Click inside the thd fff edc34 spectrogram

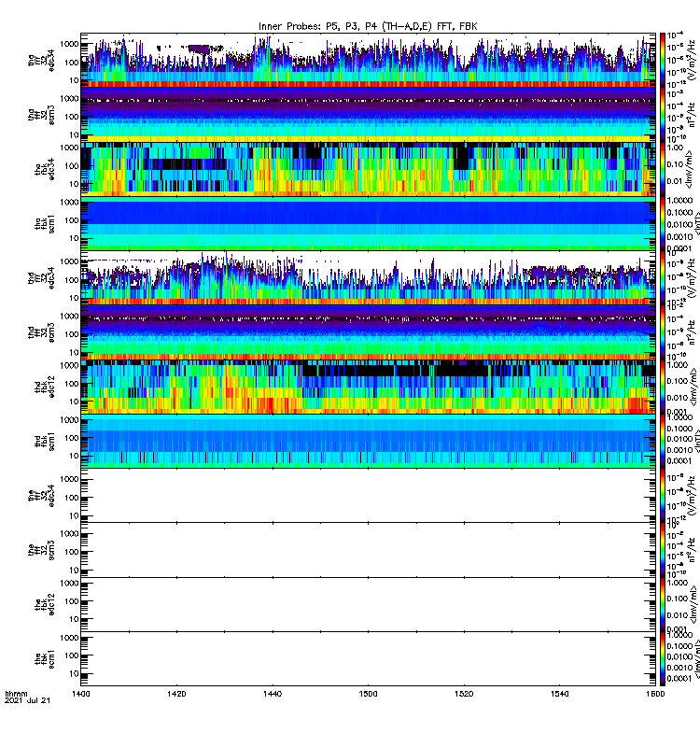368,277
